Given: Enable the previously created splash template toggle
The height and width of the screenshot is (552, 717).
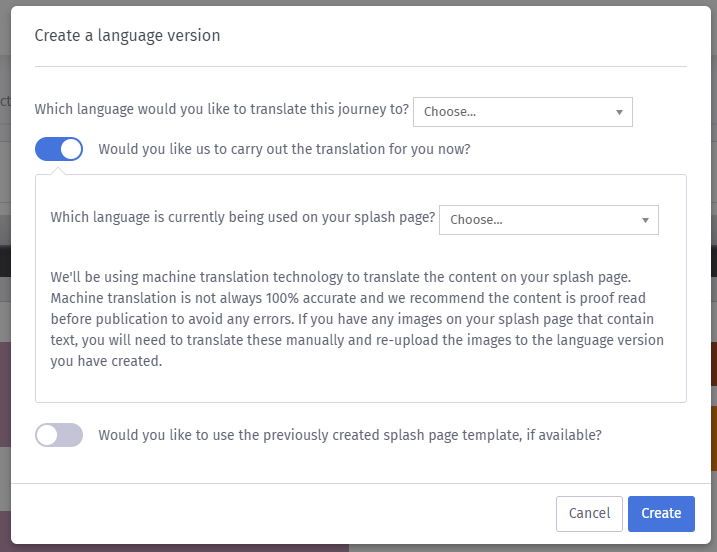Looking at the screenshot, I should [x=59, y=434].
